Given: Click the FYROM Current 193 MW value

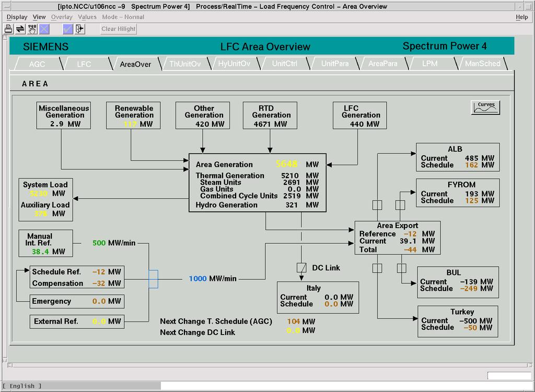Looking at the screenshot, I should [471, 194].
